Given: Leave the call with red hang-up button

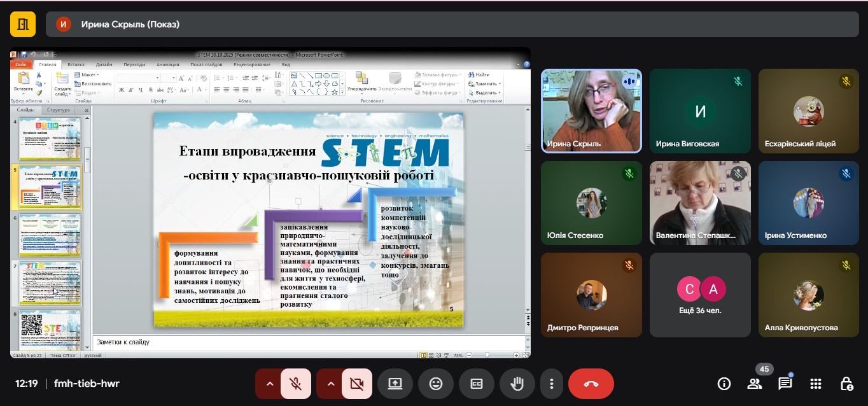Looking at the screenshot, I should click(x=591, y=384).
